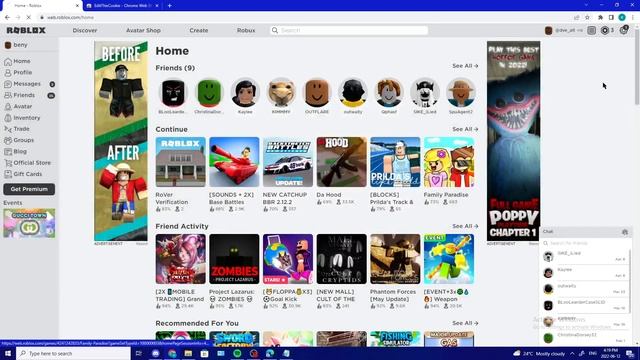Bookmark this page with the star icon
The width and height of the screenshot is (640, 360).
click(587, 18)
